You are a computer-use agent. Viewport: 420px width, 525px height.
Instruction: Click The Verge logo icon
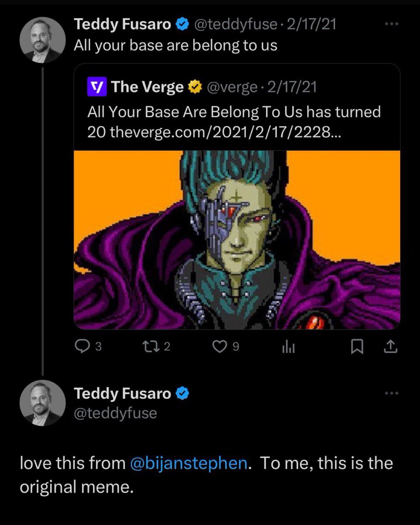point(97,87)
